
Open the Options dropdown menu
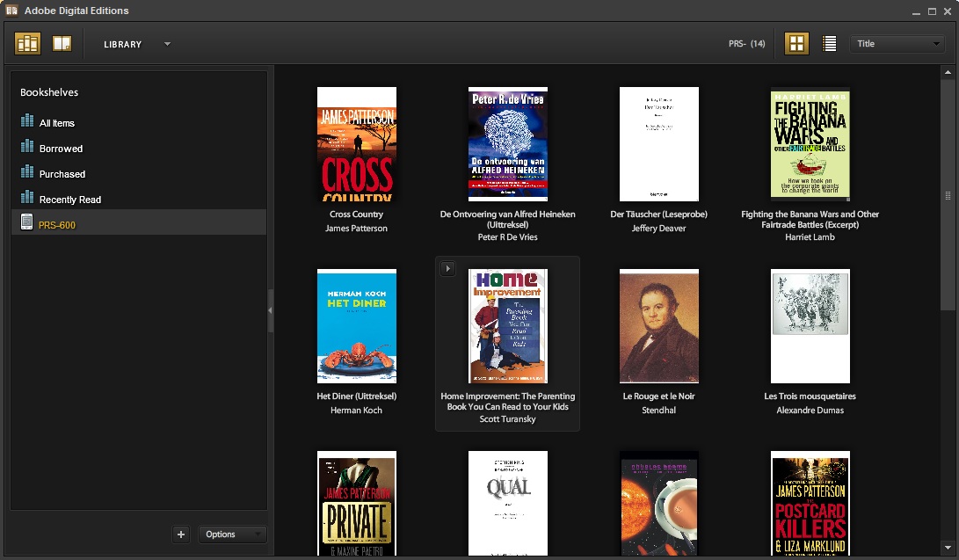tap(232, 535)
